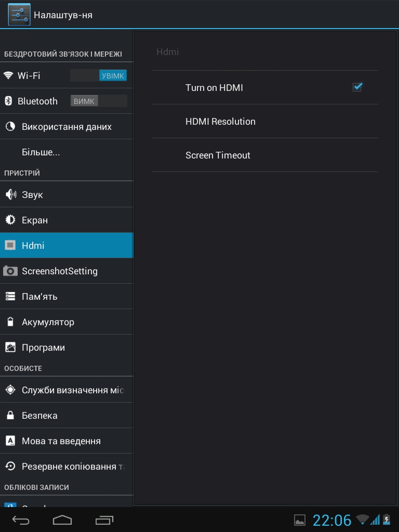399x532 pixels.
Task: Switch Bluetooth toggle on
Action: (99, 101)
